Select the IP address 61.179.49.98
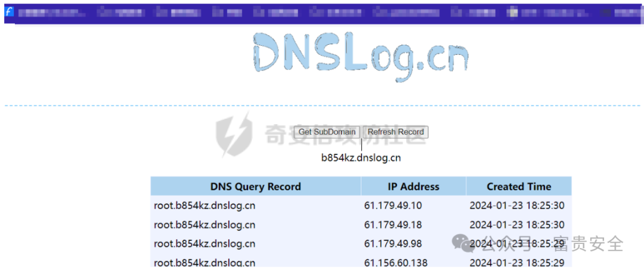The image size is (644, 269). coord(392,244)
